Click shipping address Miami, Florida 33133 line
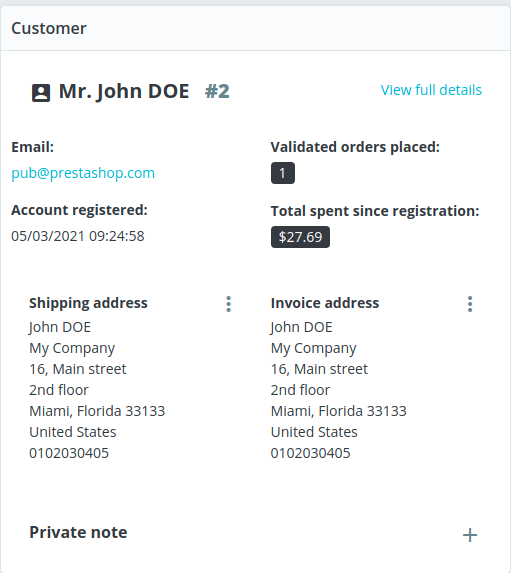Screen dimensions: 511x573 click(97, 411)
